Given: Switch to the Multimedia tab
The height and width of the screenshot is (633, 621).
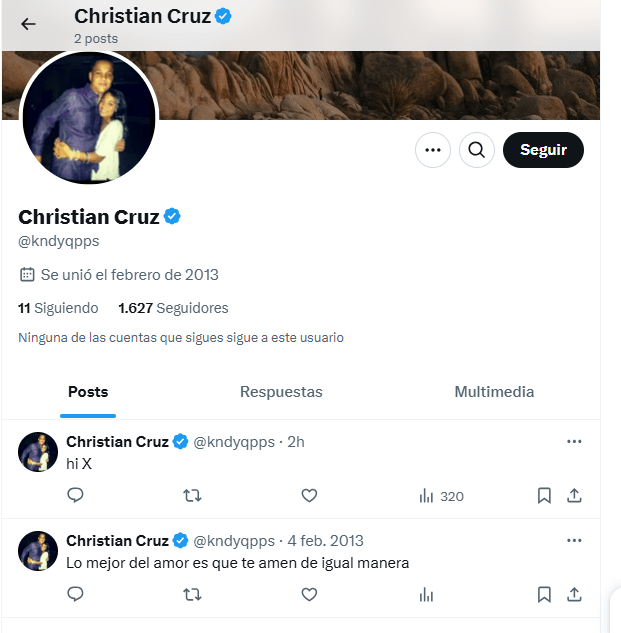Looking at the screenshot, I should pos(494,392).
